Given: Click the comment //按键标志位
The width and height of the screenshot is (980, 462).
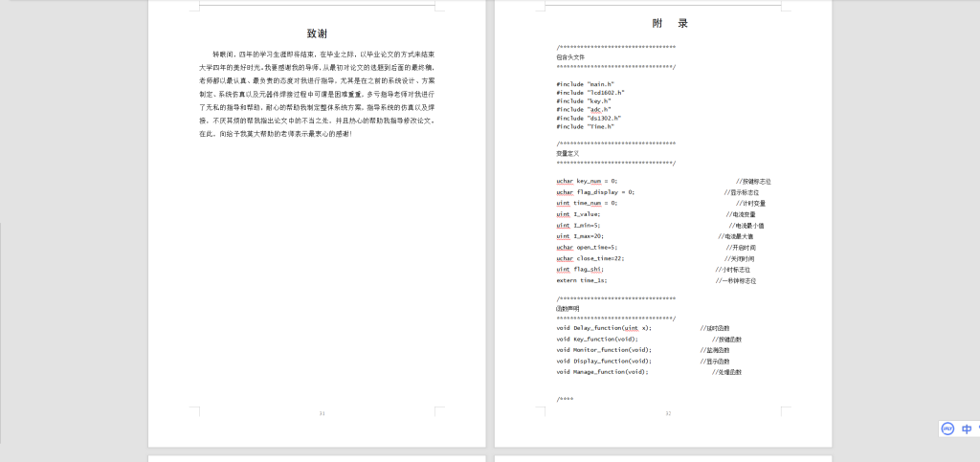Looking at the screenshot, I should tap(753, 182).
